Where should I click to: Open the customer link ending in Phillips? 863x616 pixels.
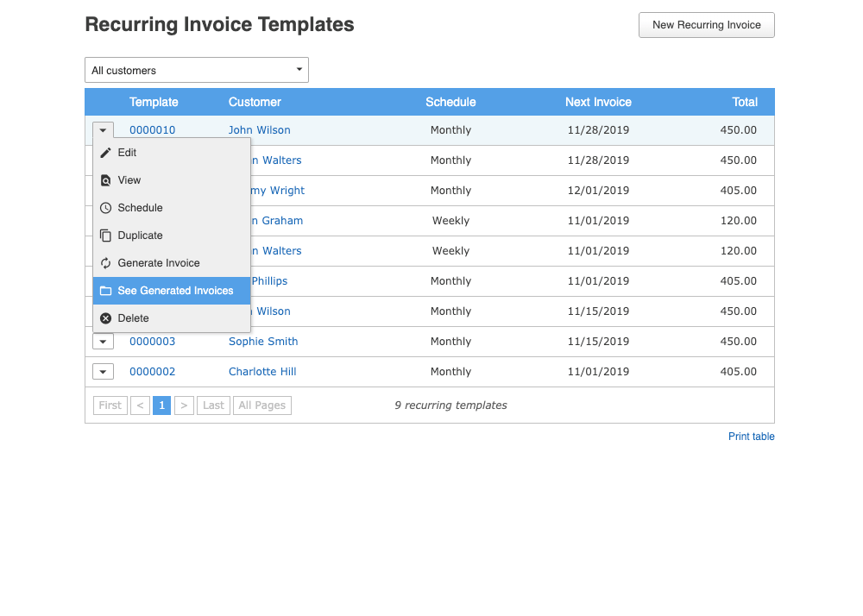[x=269, y=281]
